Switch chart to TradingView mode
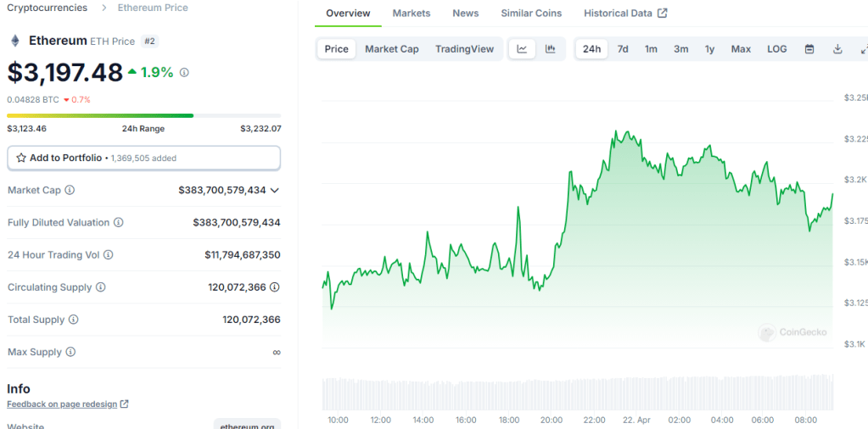This screenshot has width=868, height=429. click(x=464, y=49)
